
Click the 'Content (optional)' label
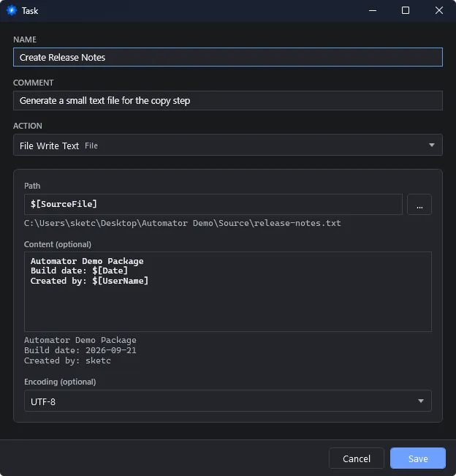pos(58,244)
